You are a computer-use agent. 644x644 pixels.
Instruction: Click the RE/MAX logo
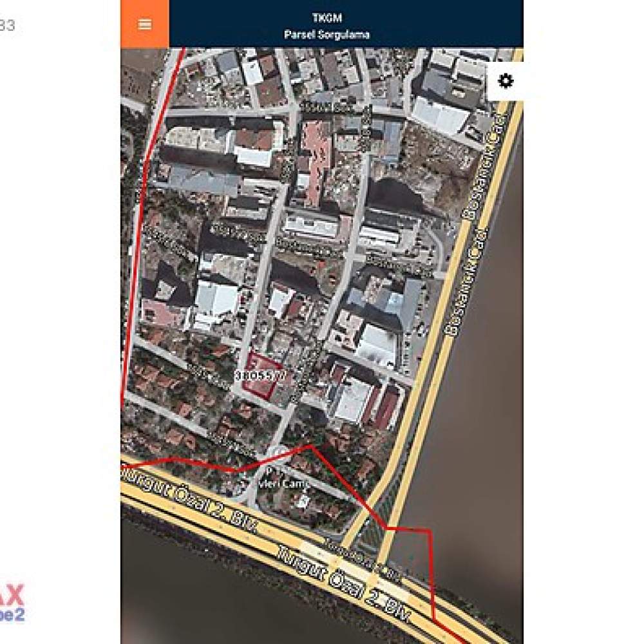coord(12,603)
